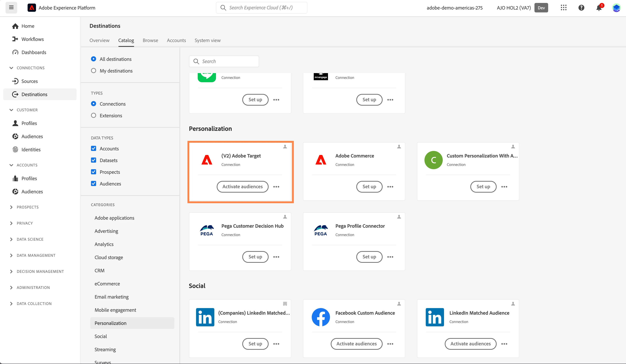Switch to the Browse tab
This screenshot has width=626, height=364.
pos(150,40)
